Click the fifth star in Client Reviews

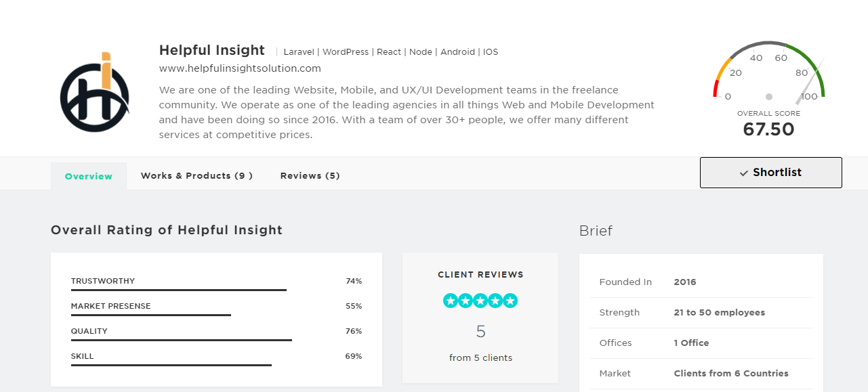point(510,301)
